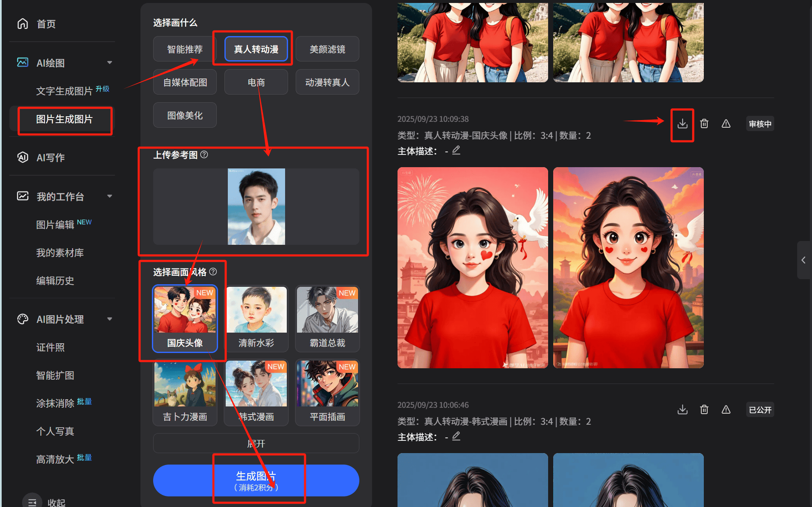
Task: Click help icon beside 选择画面风格
Action: (x=213, y=272)
